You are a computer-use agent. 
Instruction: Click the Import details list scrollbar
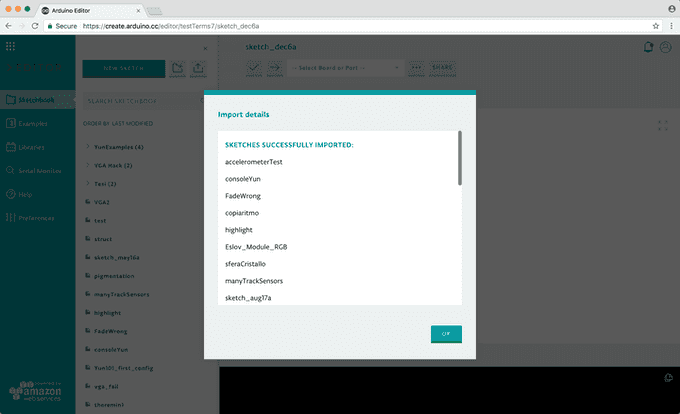point(460,158)
